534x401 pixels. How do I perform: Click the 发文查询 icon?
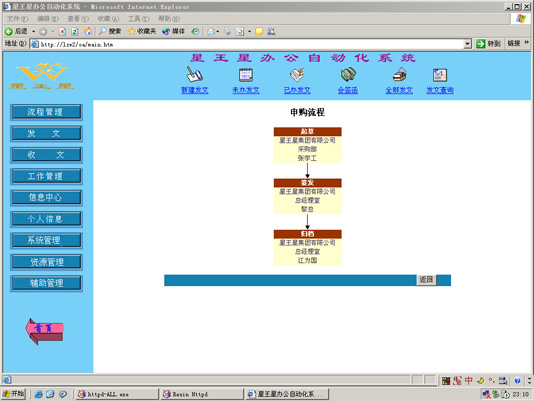point(440,75)
